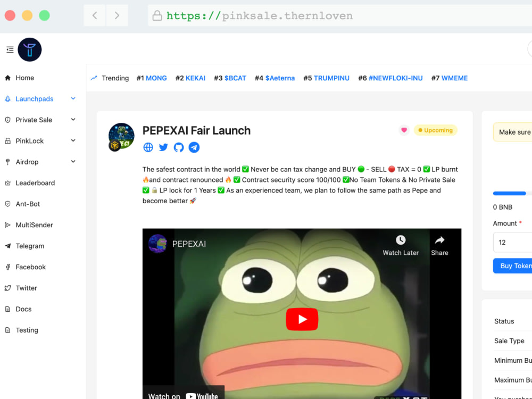
Task: Open PEPEXAI's GitHub page icon
Action: 179,147
